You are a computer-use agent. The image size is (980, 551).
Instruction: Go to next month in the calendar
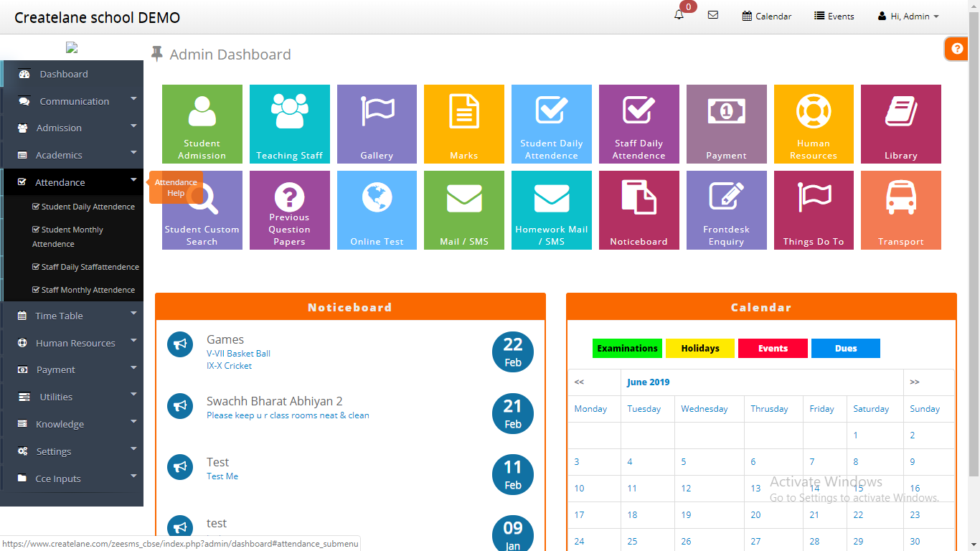click(914, 382)
